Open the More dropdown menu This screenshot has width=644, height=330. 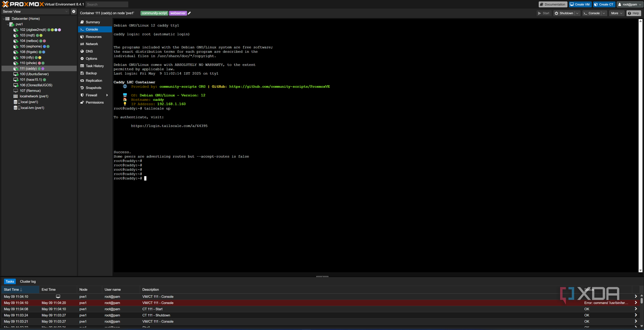(x=617, y=13)
